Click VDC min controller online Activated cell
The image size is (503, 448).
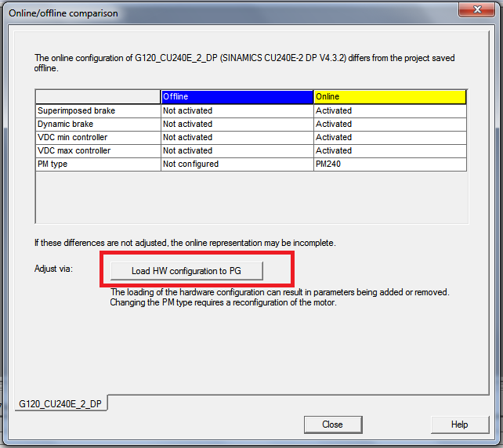coord(389,137)
